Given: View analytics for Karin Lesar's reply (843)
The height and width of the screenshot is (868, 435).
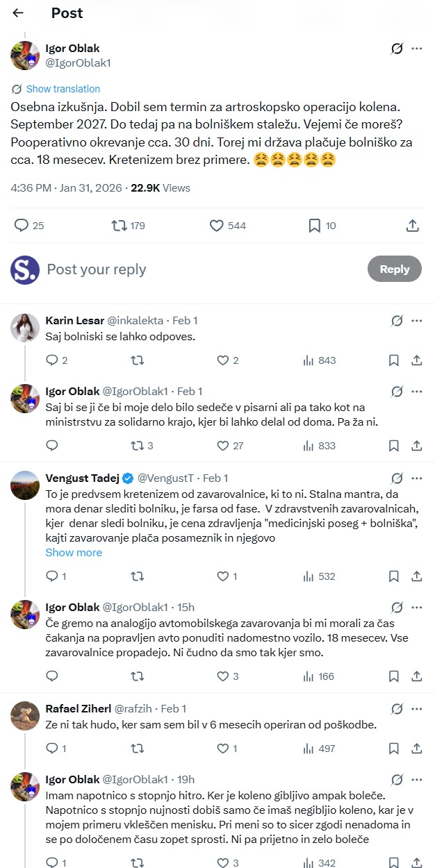Looking at the screenshot, I should point(319,360).
